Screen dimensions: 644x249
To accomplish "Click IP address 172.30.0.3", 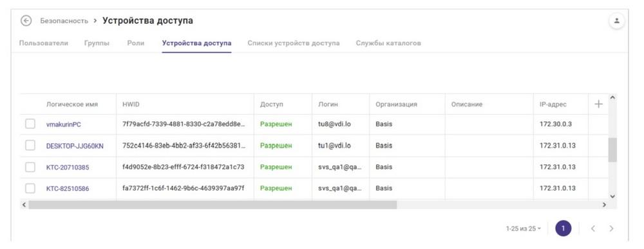I will 556,124.
